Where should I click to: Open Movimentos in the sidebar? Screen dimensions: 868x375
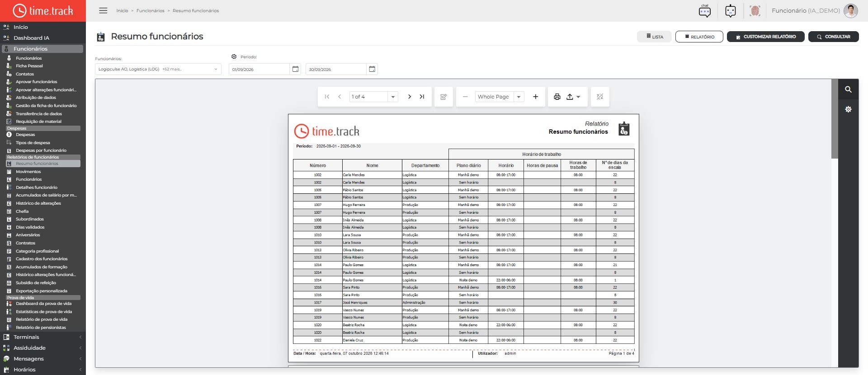tap(28, 172)
